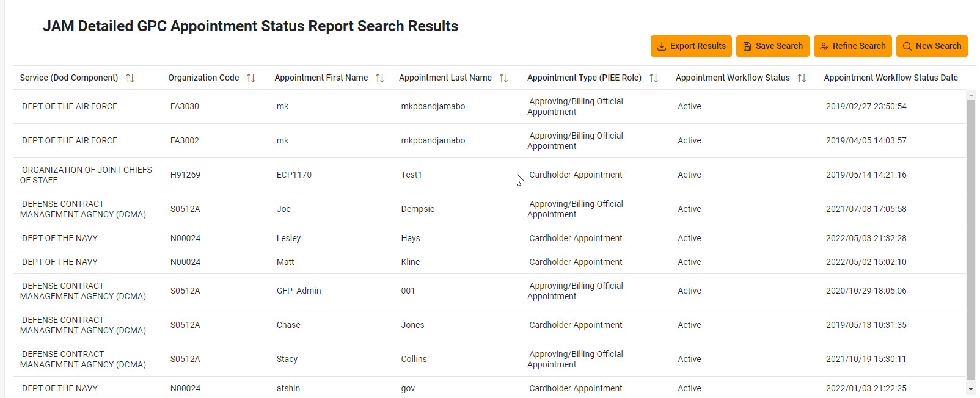Select organization code FA3030
980x398 pixels.
point(185,106)
